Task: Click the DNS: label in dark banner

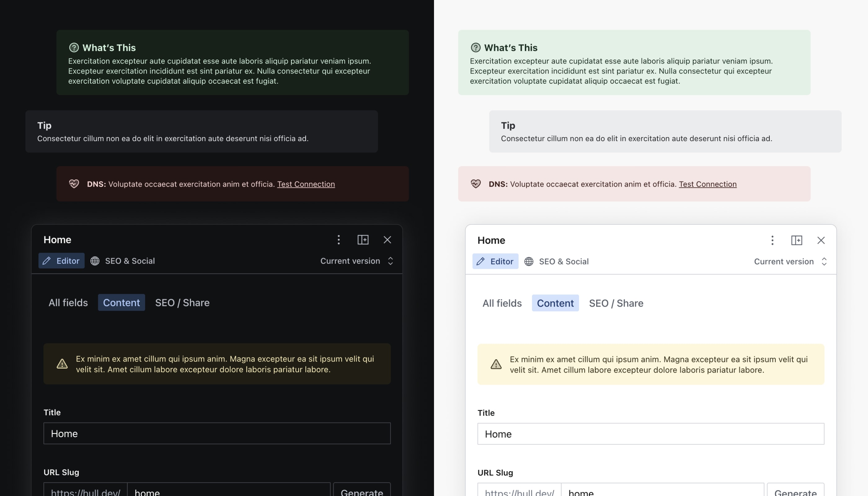Action: [96, 184]
